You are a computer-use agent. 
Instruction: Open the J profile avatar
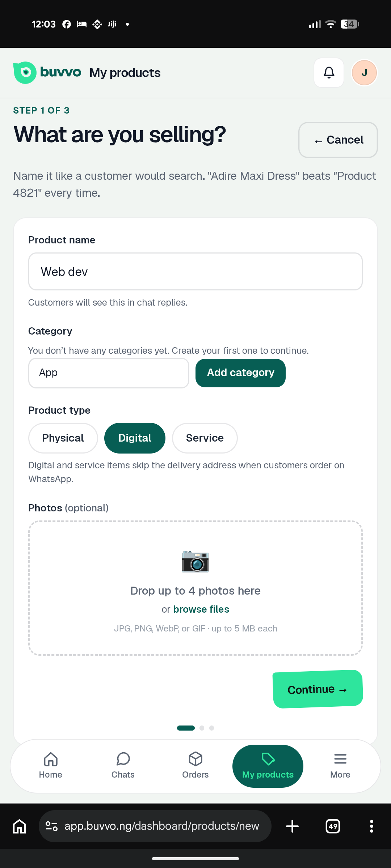[x=364, y=73]
